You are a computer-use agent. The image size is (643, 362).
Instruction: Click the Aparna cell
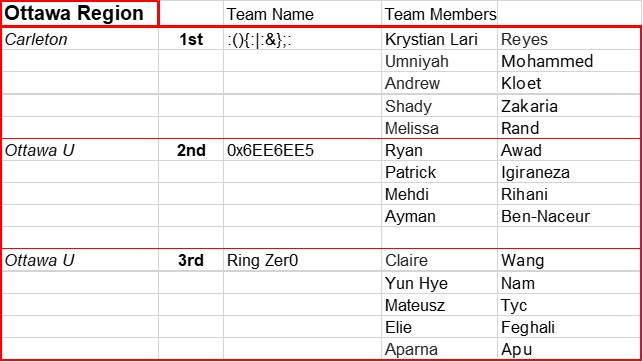click(440, 349)
